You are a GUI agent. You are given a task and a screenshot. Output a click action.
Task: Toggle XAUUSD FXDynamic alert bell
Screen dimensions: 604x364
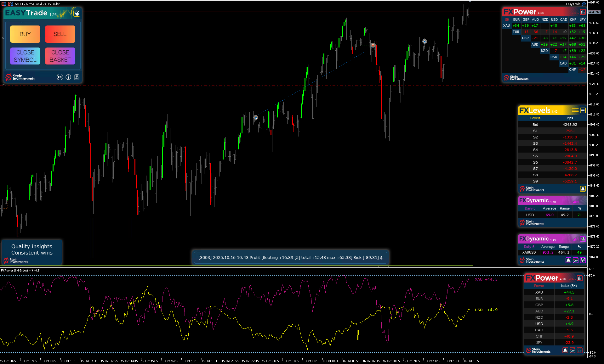coord(568,260)
